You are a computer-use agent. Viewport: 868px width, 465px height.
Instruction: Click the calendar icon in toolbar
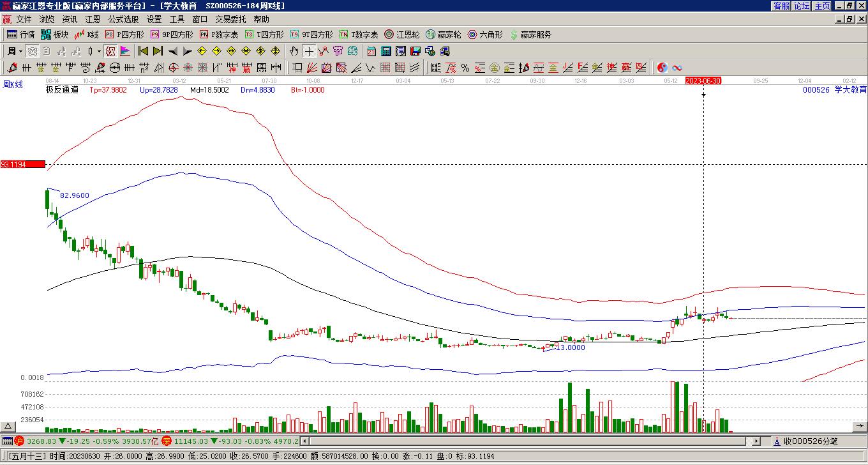point(371,51)
